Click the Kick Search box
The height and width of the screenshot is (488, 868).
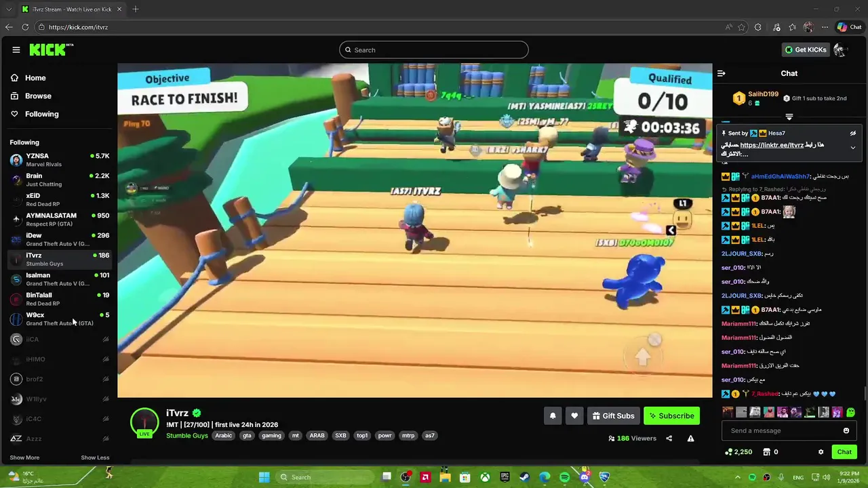pos(434,49)
